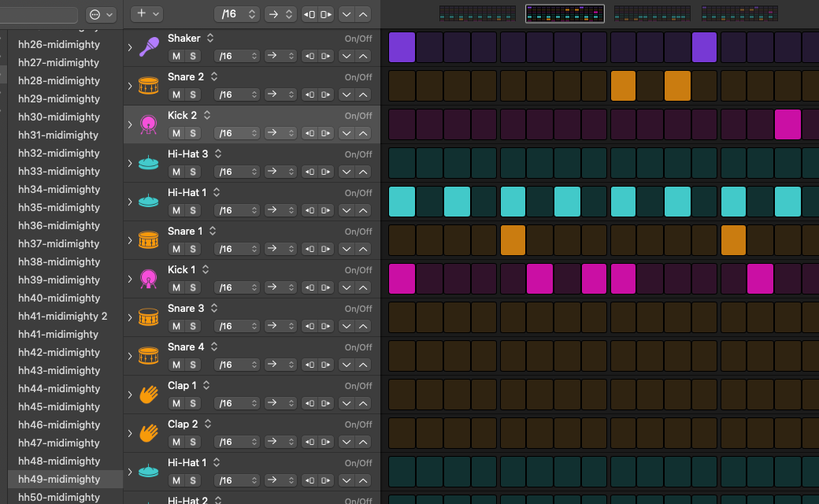This screenshot has height=504, width=819.
Task: Rotate Kick 1 row steps left
Action: click(309, 287)
